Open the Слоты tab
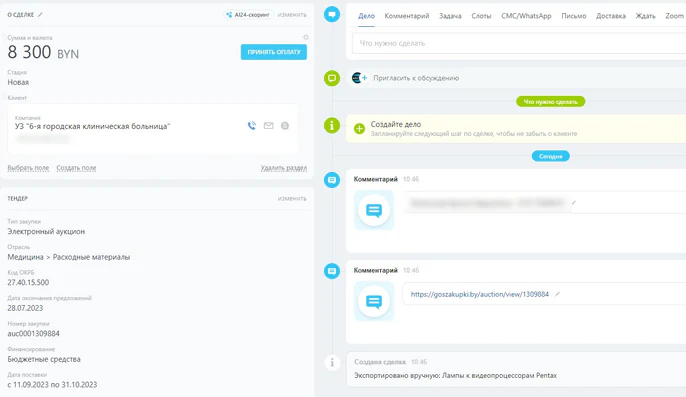Image resolution: width=686 pixels, height=397 pixels. click(481, 16)
